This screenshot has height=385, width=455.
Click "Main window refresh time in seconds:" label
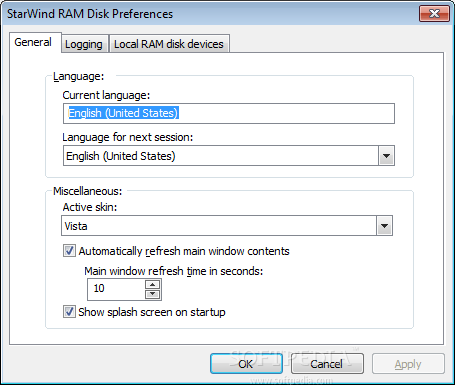(174, 271)
